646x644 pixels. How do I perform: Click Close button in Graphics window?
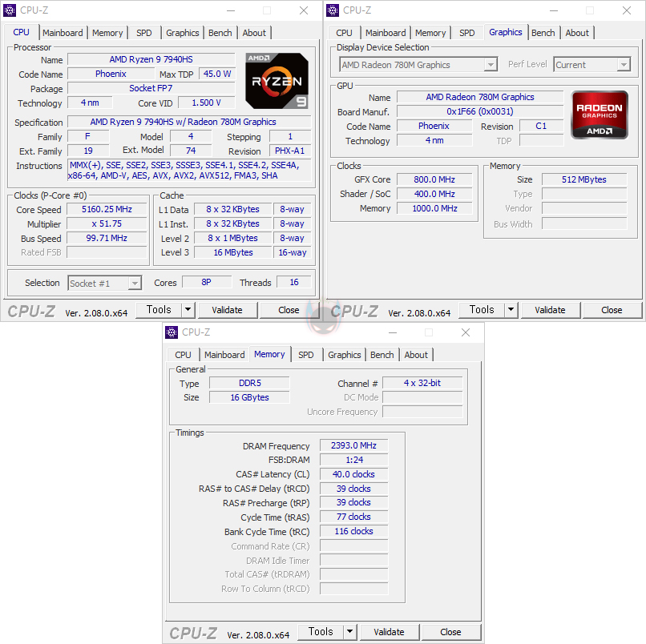click(612, 310)
